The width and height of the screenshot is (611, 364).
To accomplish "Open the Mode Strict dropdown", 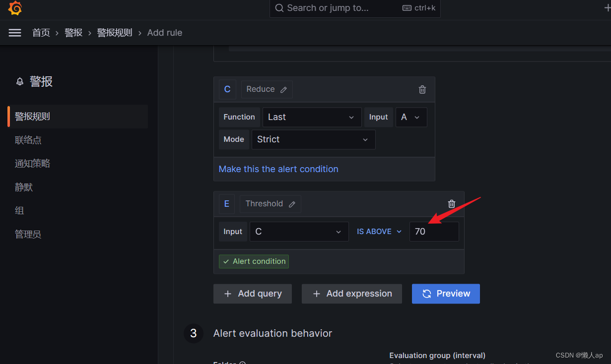I will [314, 139].
